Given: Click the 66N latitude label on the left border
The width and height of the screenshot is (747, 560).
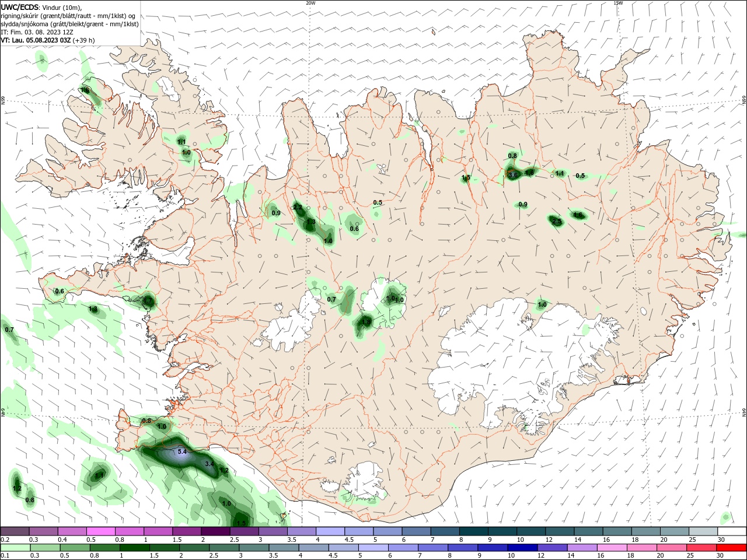Looking at the screenshot, I should pyautogui.click(x=3, y=100).
